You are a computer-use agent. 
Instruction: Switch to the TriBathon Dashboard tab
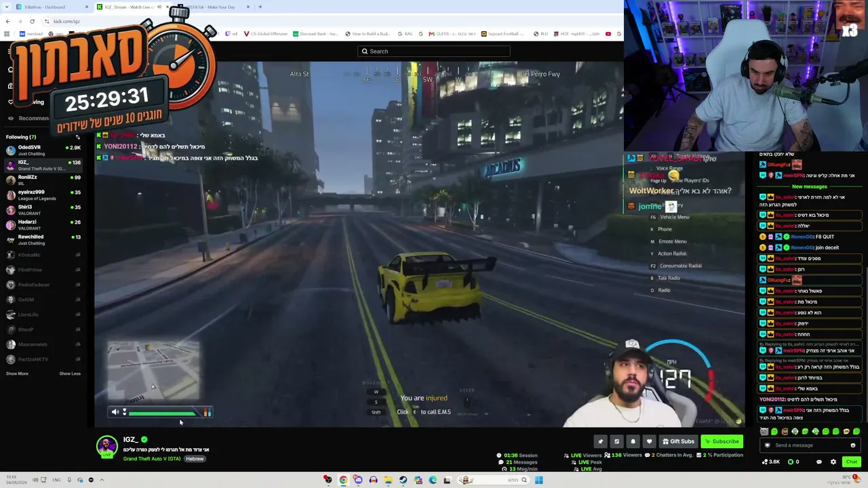[x=51, y=7]
